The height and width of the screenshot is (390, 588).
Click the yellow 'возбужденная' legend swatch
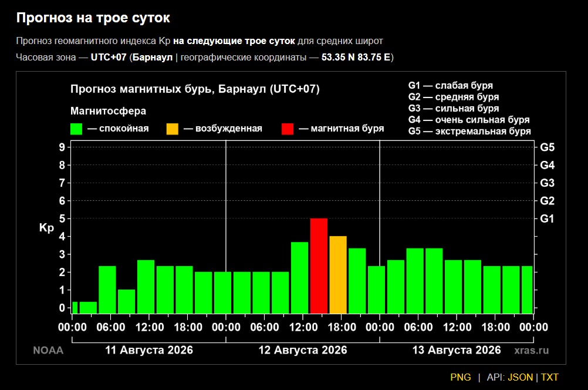[173, 129]
